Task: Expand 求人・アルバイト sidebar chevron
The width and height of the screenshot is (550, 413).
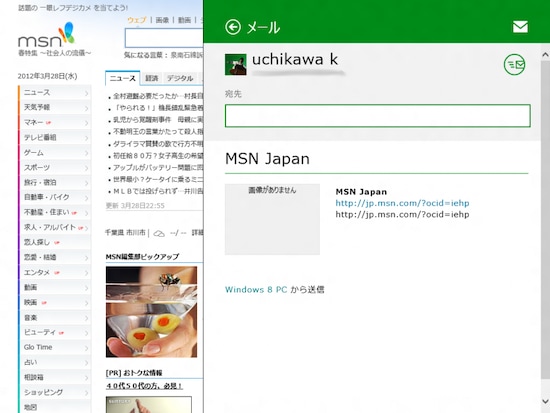Action: [86, 228]
